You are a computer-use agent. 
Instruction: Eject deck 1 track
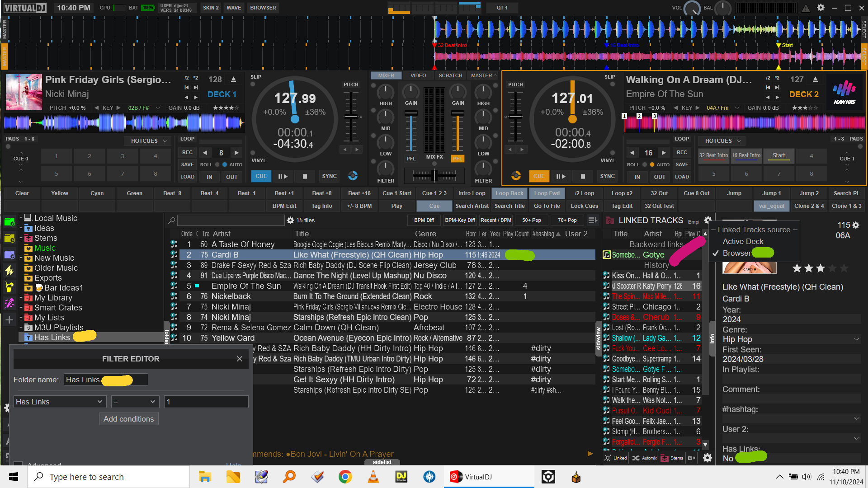point(233,80)
